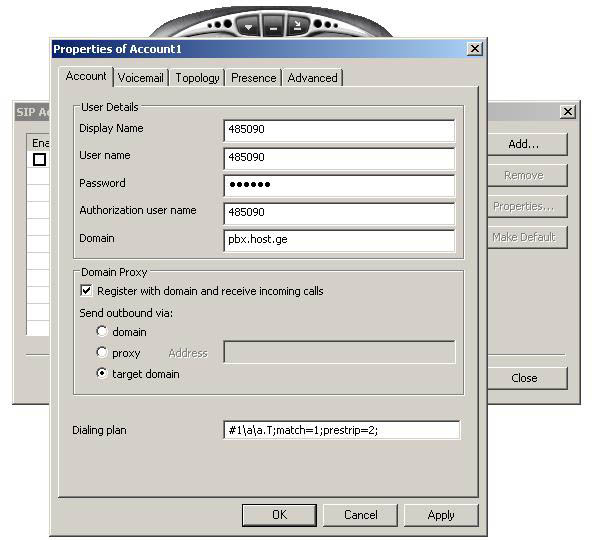Confirm settings with the OK button
The image size is (595, 540).
pyautogui.click(x=279, y=515)
